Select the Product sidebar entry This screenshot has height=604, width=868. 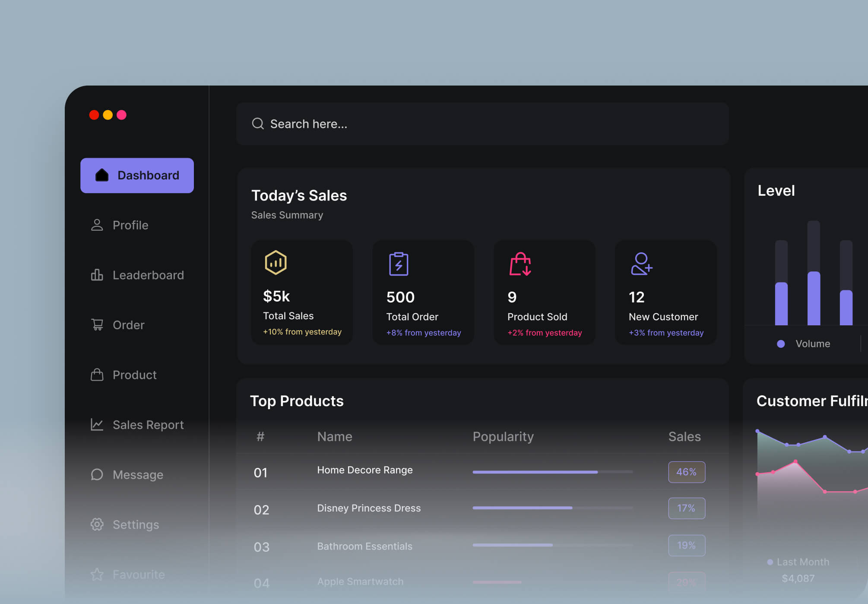pos(134,375)
